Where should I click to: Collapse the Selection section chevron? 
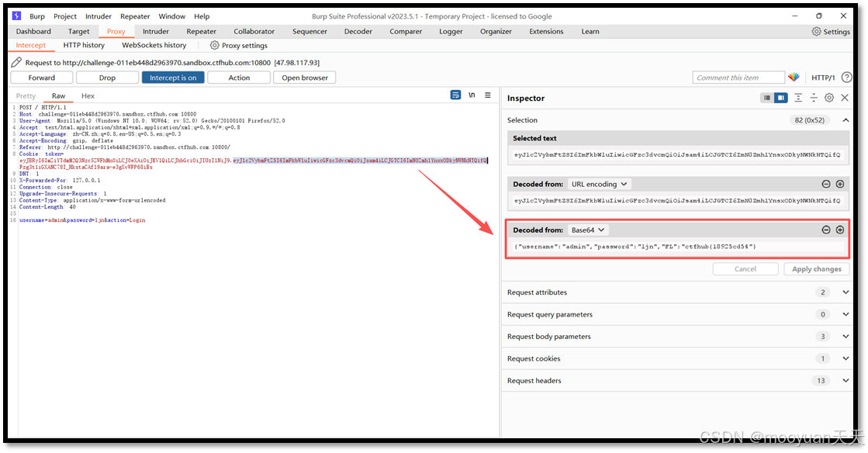[846, 120]
